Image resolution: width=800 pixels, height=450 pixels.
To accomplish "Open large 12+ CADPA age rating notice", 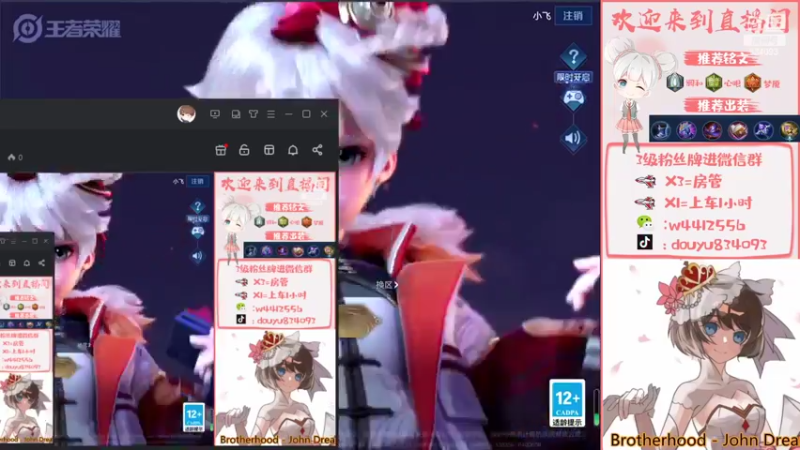I will point(567,403).
